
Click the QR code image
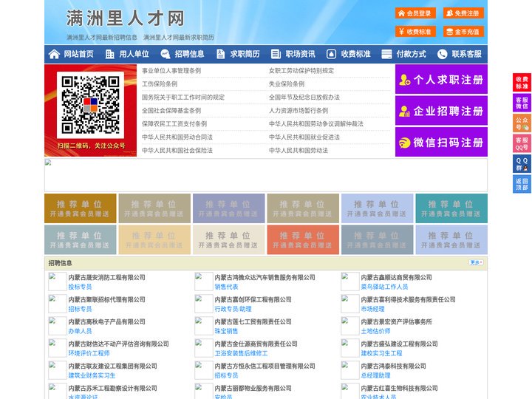coord(90,105)
